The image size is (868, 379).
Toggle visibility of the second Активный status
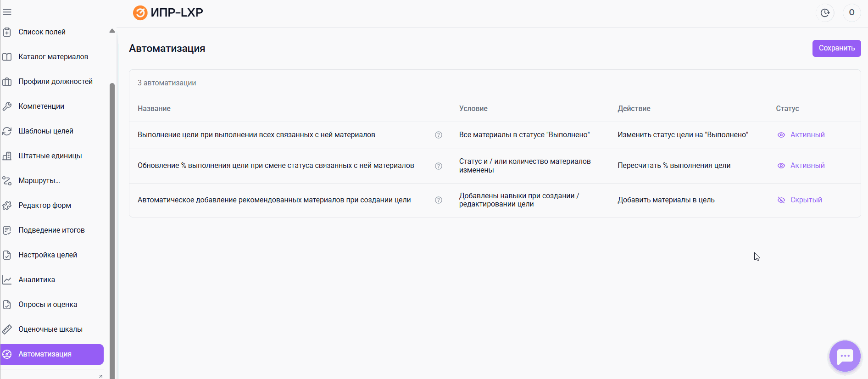click(x=781, y=166)
